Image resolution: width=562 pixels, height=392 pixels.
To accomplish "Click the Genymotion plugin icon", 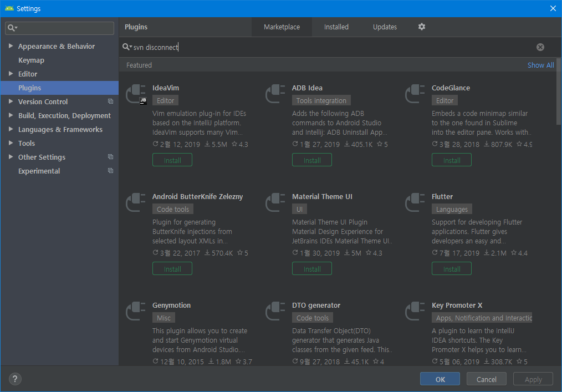I will tap(136, 311).
